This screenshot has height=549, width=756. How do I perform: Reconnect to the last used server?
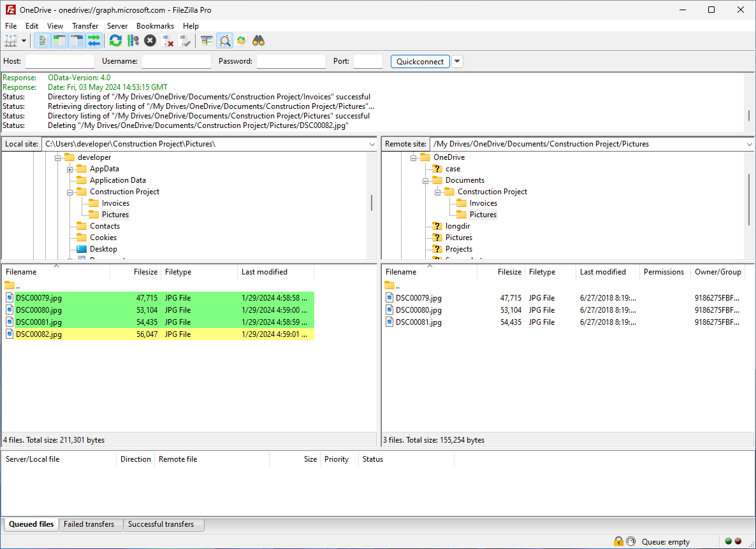point(185,40)
